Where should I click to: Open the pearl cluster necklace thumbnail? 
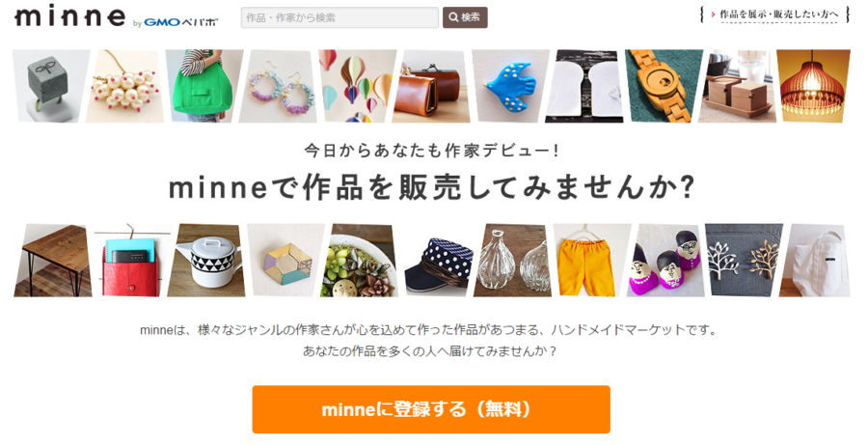click(127, 86)
